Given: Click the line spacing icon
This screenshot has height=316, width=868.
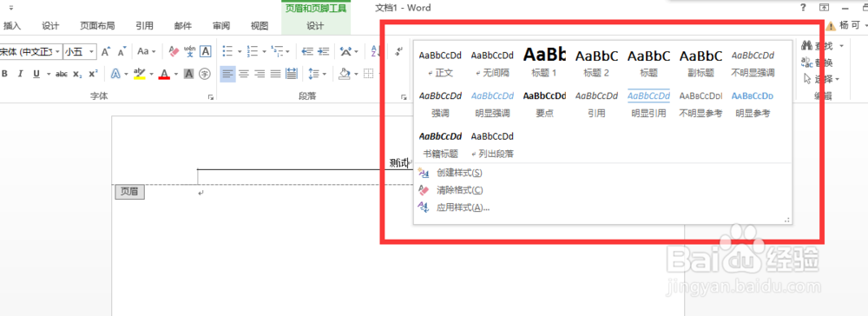Looking at the screenshot, I should coord(313,74).
